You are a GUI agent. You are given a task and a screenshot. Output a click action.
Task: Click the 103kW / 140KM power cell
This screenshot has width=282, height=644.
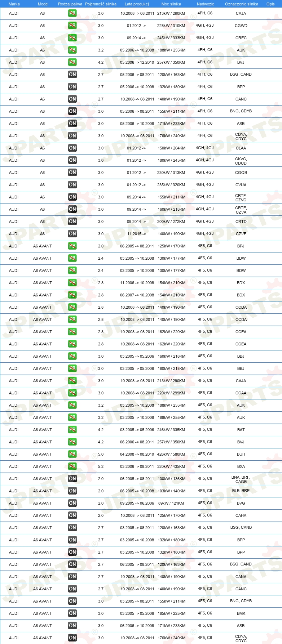point(171,491)
